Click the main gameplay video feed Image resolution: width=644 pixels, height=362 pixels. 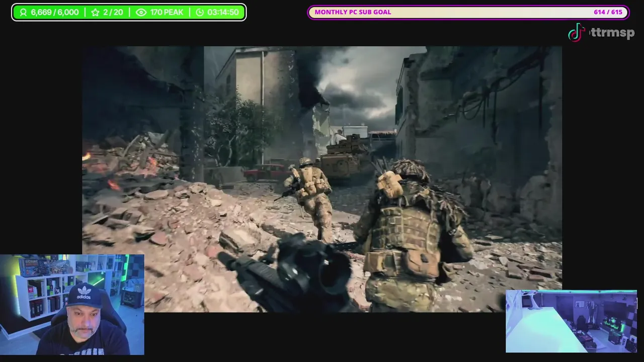pyautogui.click(x=322, y=179)
